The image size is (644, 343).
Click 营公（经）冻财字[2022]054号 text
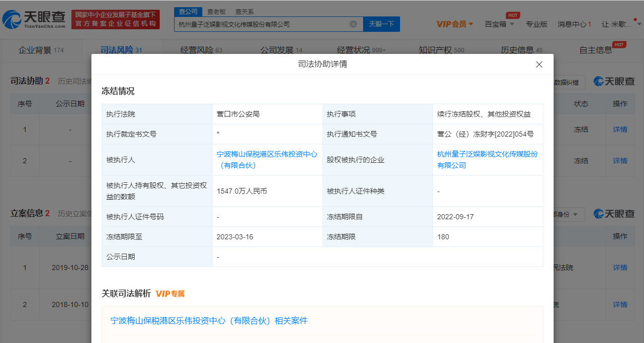[x=485, y=134]
